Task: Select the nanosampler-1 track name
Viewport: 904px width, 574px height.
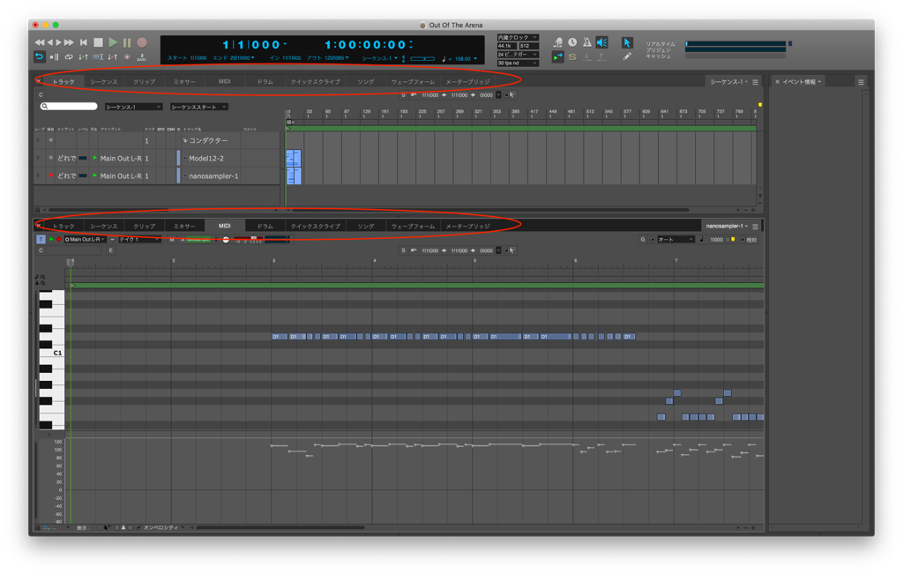Action: pyautogui.click(x=213, y=176)
